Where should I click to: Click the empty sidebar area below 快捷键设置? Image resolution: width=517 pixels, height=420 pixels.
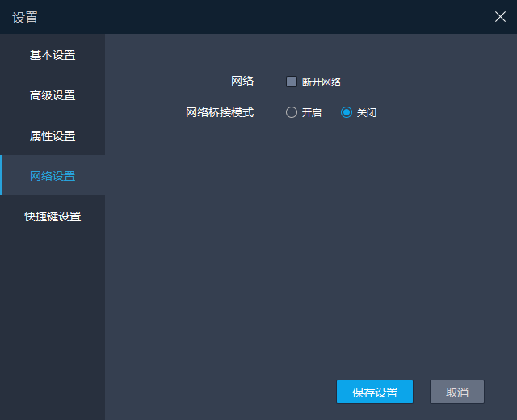pos(53,323)
